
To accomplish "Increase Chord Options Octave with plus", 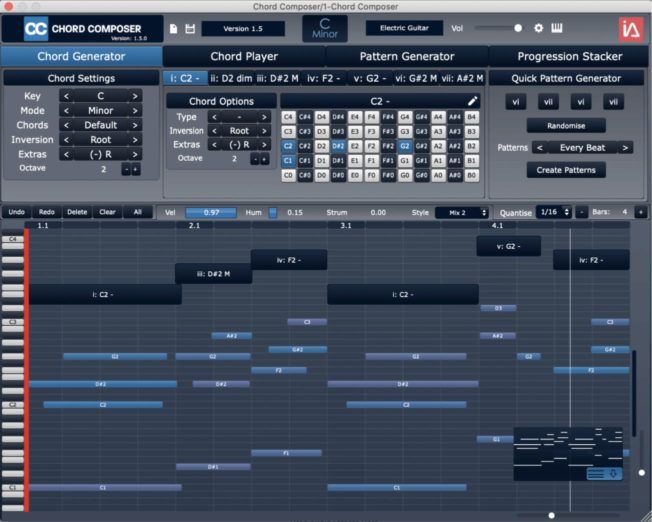I will 264,159.
